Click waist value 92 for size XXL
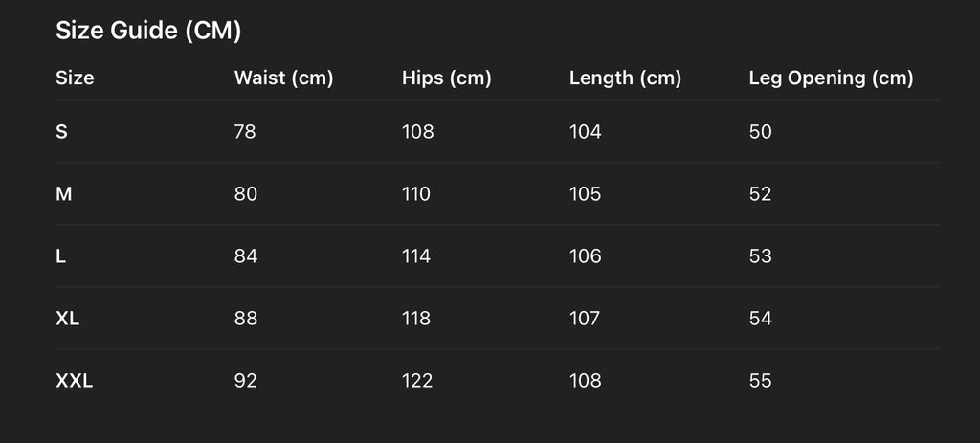 245,381
